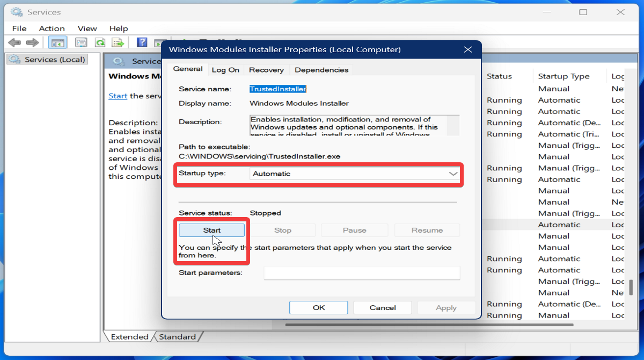Screen dimensions: 644x360
Task: Click the Refresh toolbar icon
Action: click(100, 42)
